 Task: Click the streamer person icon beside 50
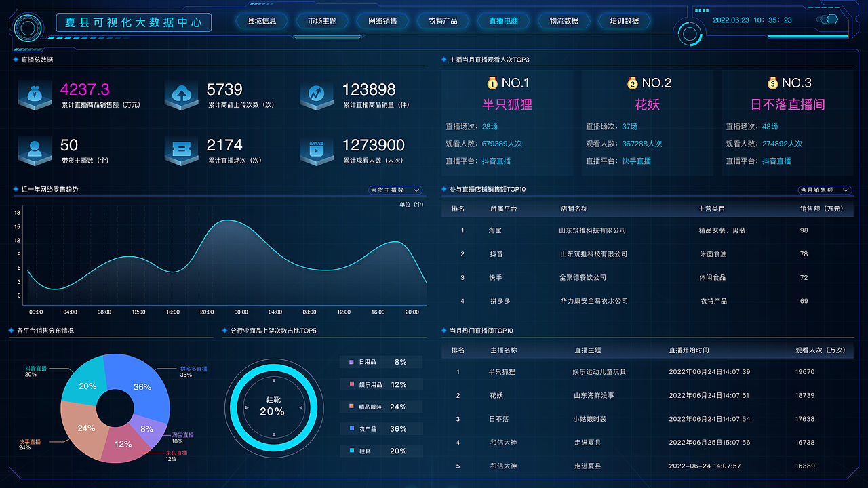click(35, 151)
